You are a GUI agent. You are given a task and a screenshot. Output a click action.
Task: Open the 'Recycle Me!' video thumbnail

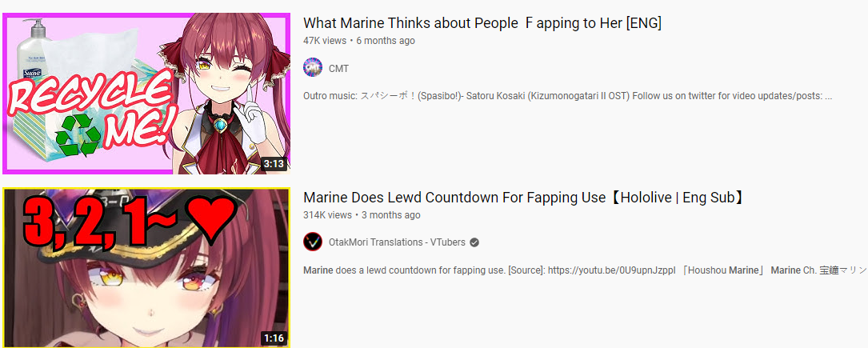(146, 94)
